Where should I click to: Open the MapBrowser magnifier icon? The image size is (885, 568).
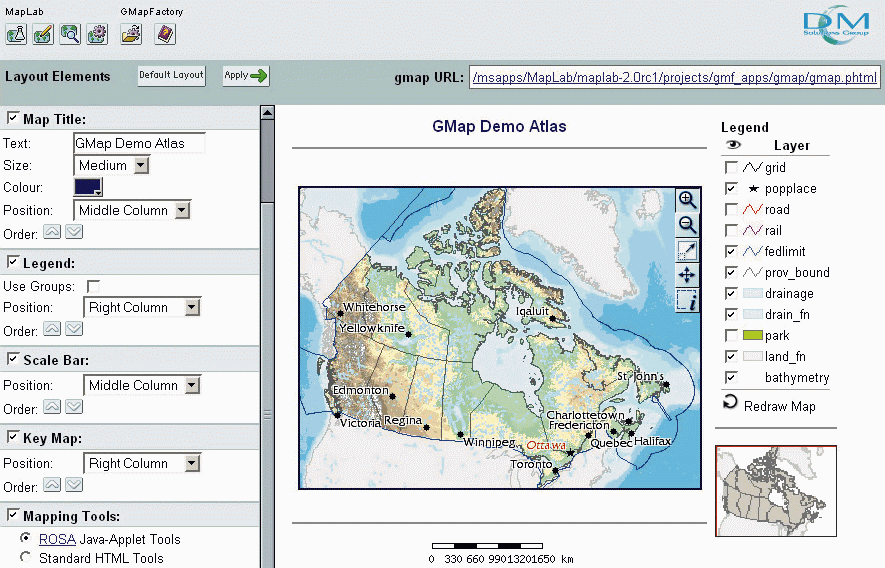point(70,34)
